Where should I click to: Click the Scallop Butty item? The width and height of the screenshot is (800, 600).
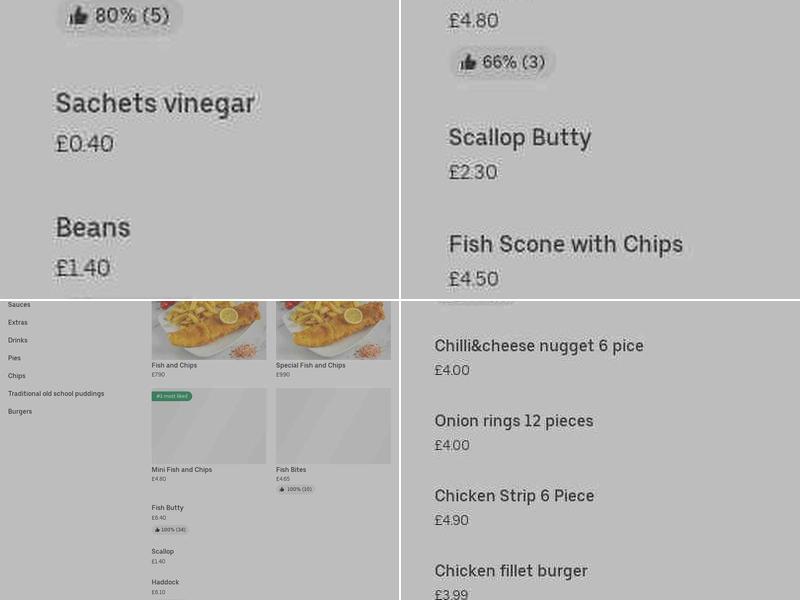520,138
